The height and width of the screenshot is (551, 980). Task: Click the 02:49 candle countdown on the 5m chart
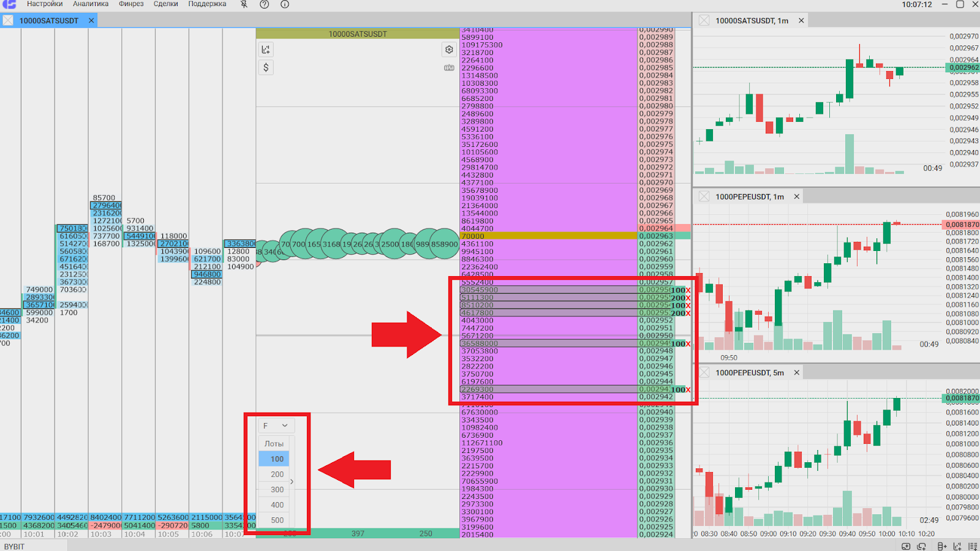(929, 520)
